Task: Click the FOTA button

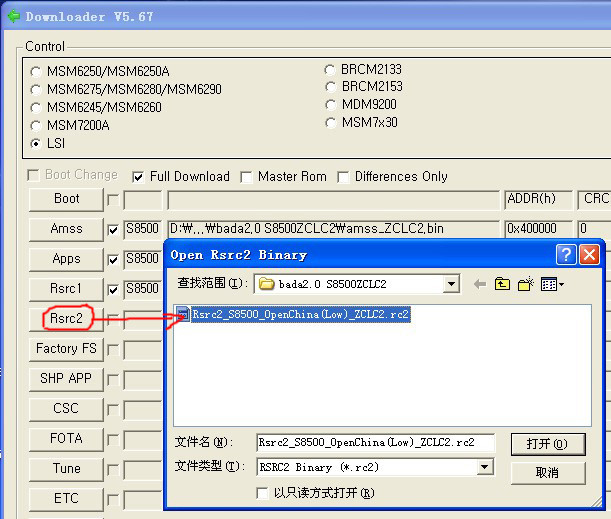Action: point(66,440)
